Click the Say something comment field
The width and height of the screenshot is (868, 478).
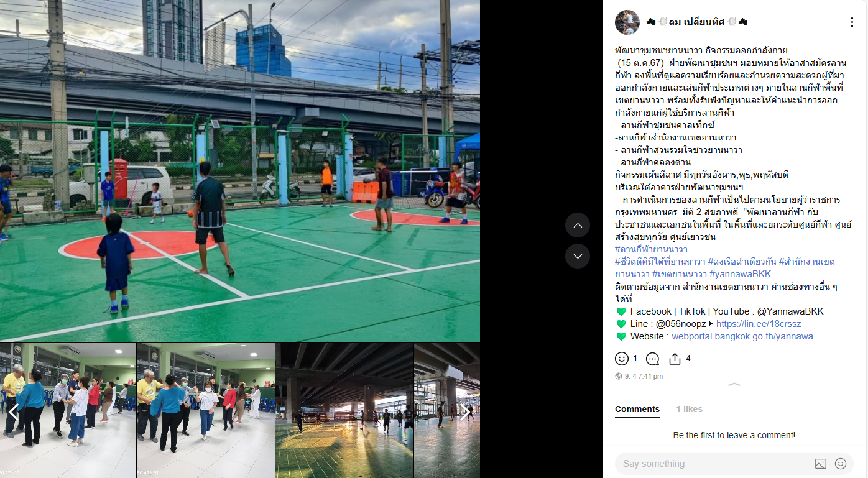click(x=715, y=464)
